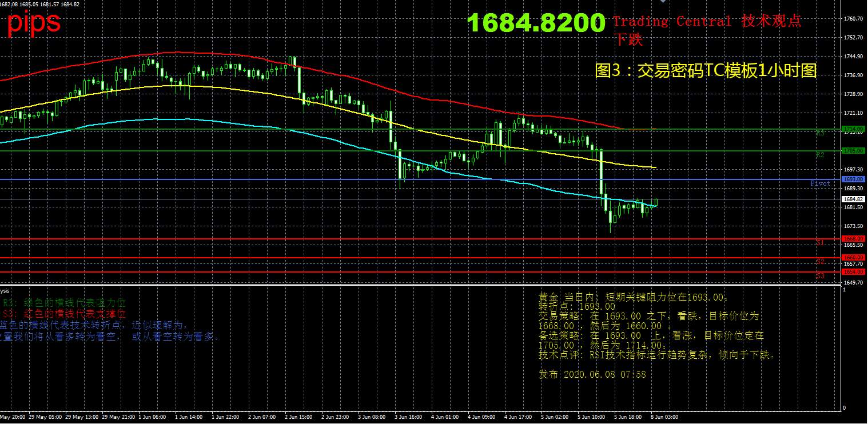Click the 1689.30 price scale value
This screenshot has height=424, width=868.
854,189
